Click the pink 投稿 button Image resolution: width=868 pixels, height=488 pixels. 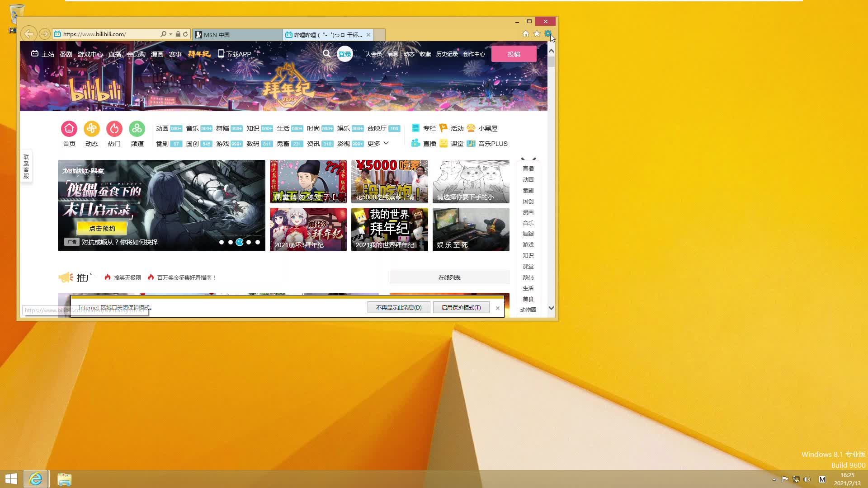coord(514,54)
